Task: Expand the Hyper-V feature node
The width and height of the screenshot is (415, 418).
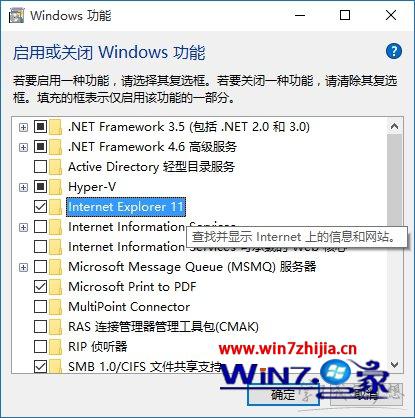Action: [23, 187]
